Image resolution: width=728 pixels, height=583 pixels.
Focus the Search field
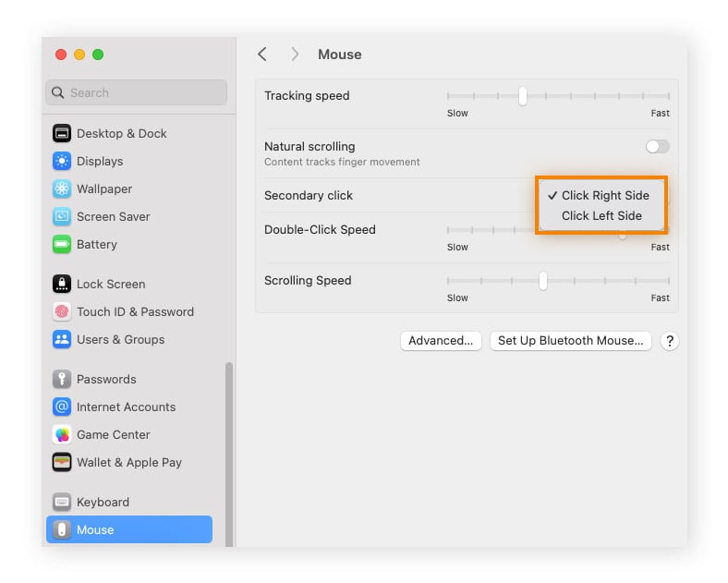click(137, 92)
